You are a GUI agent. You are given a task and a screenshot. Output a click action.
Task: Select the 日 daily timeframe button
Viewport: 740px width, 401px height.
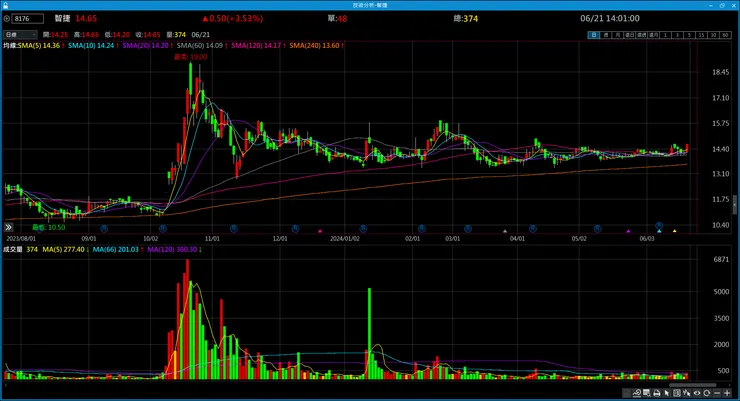pos(593,35)
